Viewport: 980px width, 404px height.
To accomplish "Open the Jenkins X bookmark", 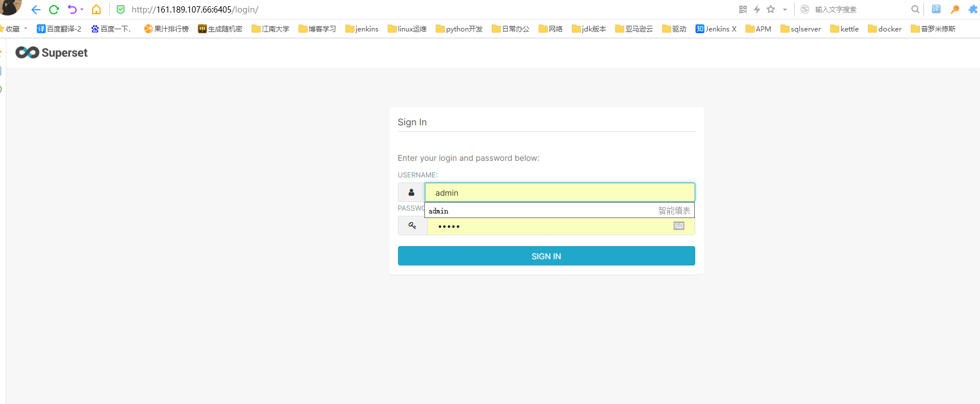I will pyautogui.click(x=716, y=29).
